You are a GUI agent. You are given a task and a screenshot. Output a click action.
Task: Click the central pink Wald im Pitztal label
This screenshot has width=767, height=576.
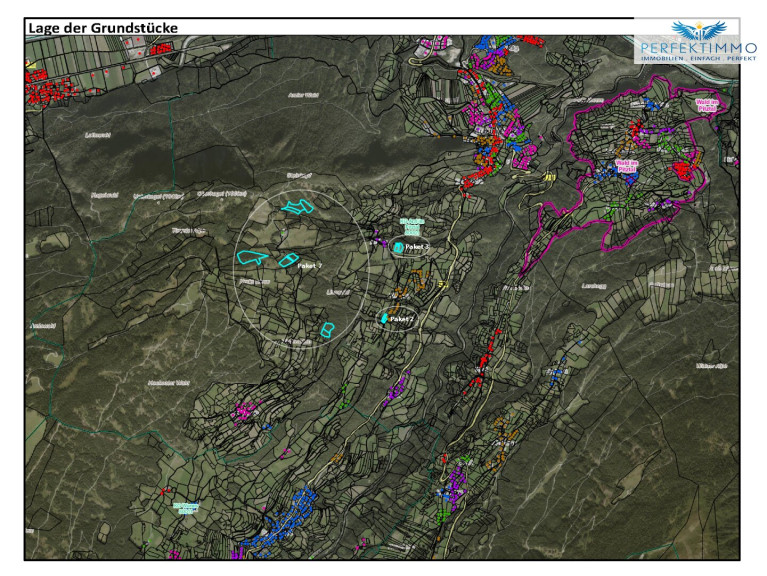click(x=628, y=164)
